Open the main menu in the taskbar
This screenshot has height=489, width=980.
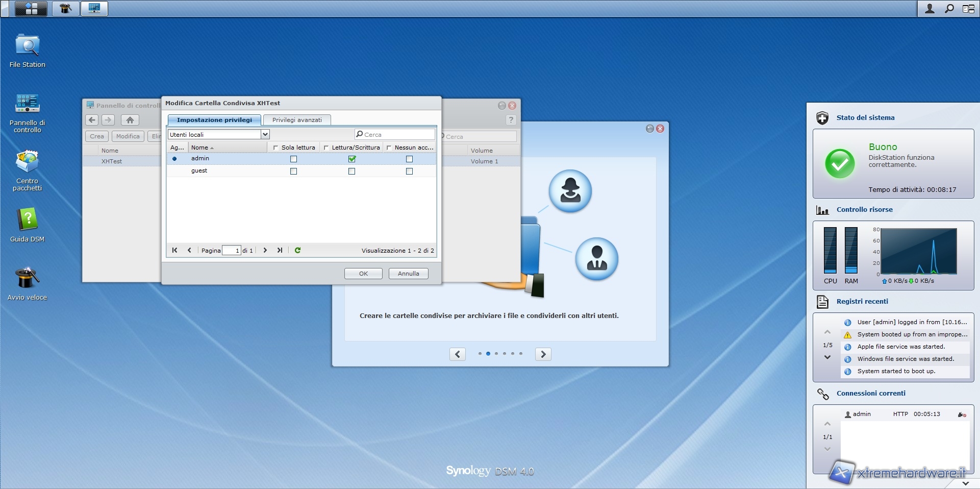(x=31, y=8)
